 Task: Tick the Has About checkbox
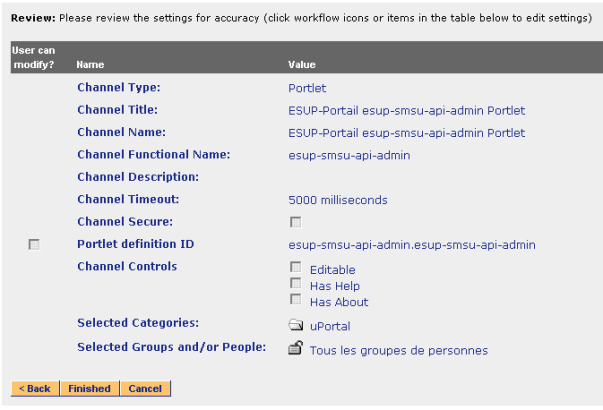click(295, 299)
